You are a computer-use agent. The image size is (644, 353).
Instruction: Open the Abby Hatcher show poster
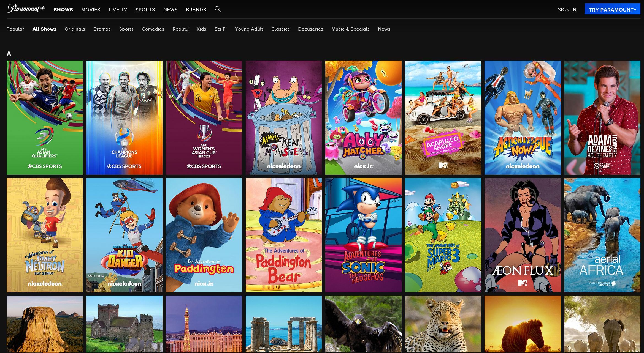[363, 117]
